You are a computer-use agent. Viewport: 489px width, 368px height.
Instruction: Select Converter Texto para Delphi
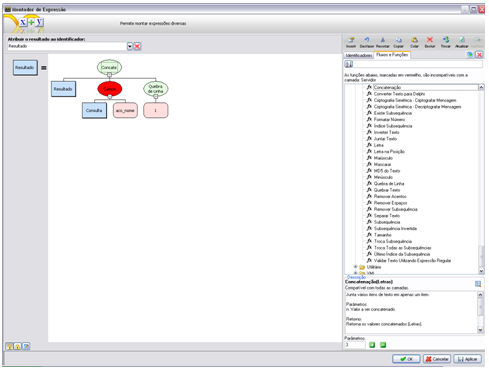tap(399, 94)
